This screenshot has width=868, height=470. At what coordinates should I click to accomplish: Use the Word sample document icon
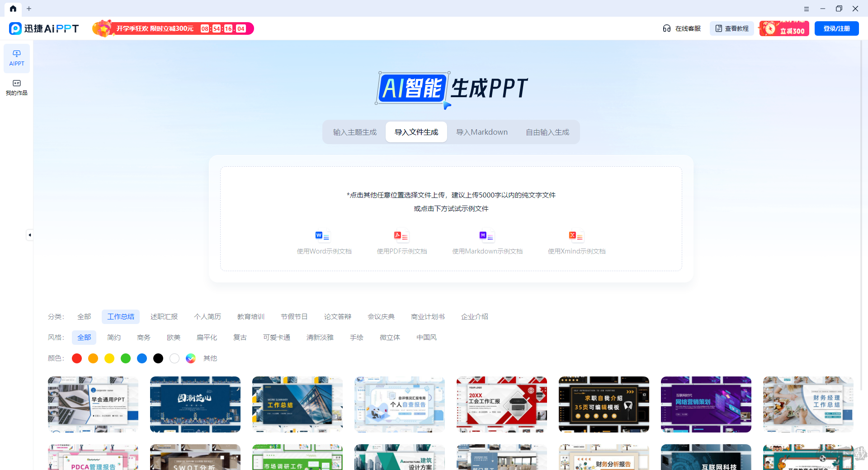click(322, 236)
